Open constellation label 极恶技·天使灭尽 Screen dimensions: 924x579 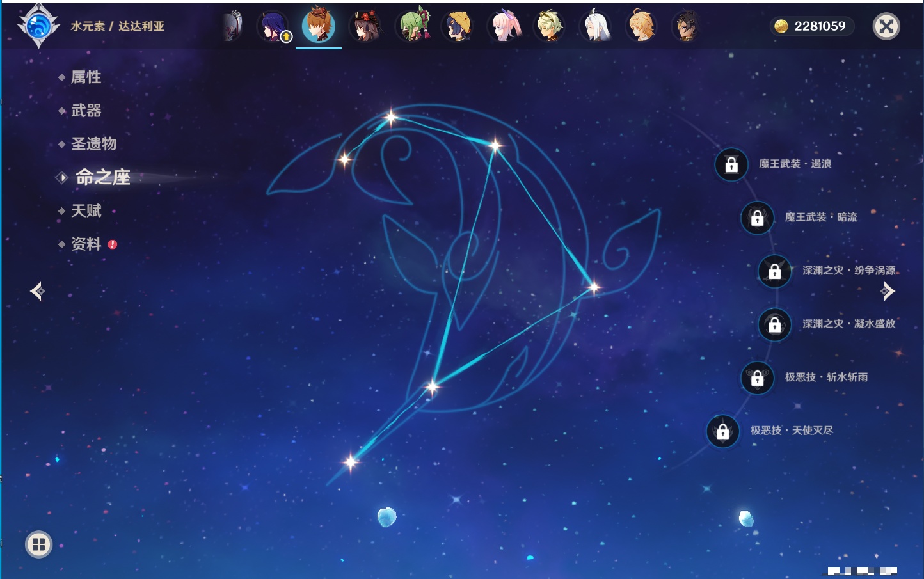792,430
